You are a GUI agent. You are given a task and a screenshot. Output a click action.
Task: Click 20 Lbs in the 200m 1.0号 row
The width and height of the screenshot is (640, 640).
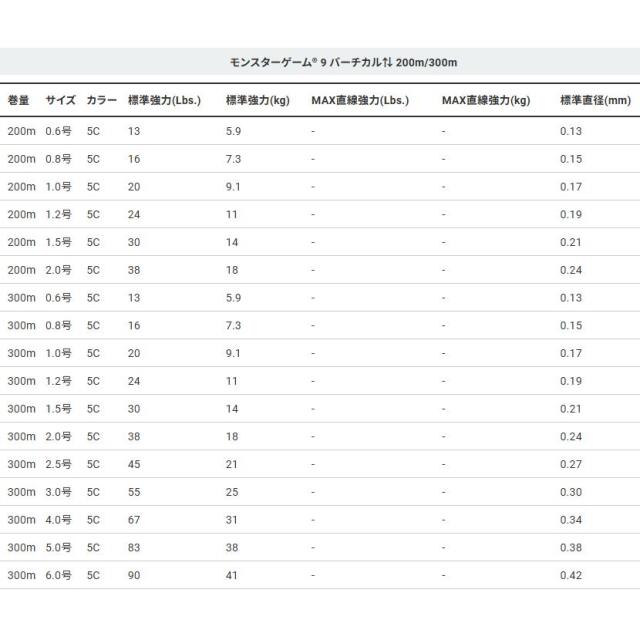click(134, 187)
